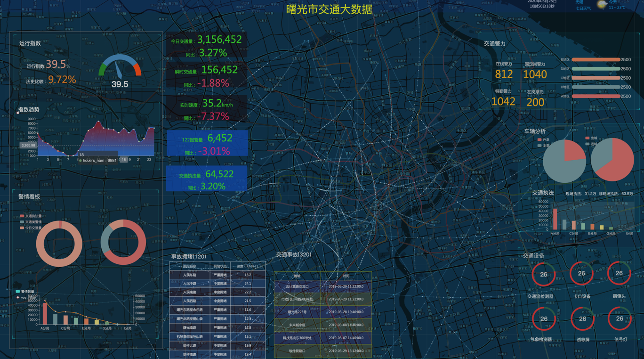The height and width of the screenshot is (359, 644).
Task: Click the 摄像头 ring gauge
Action: coord(619,273)
